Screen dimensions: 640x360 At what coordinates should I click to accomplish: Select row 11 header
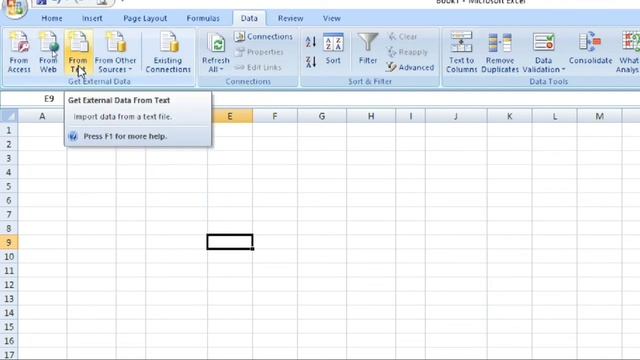(x=9, y=271)
